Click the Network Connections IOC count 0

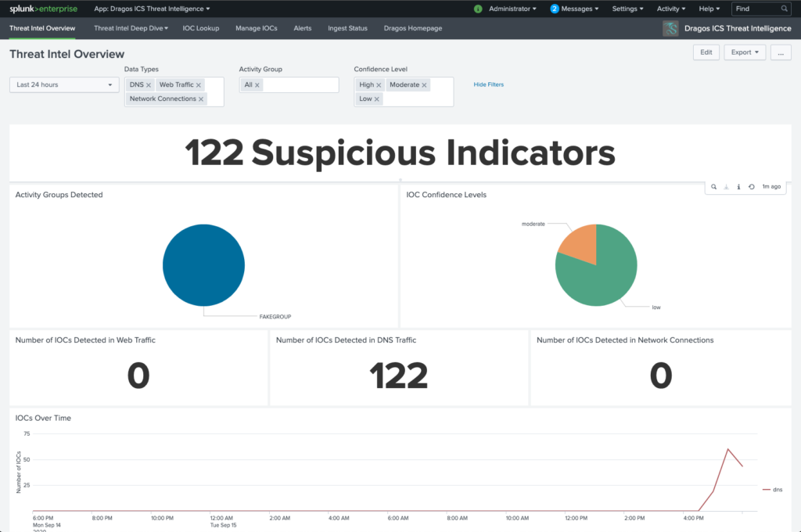(660, 376)
